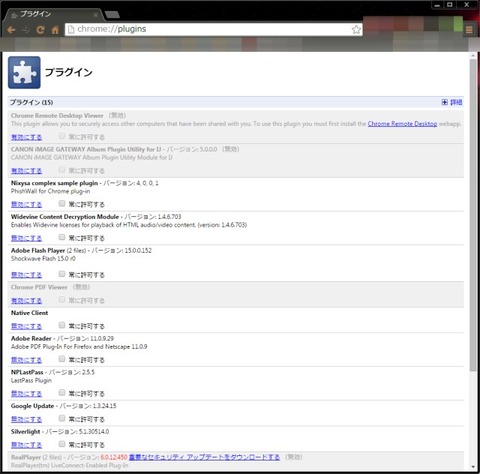Screen dimensions: 480x474
Task: Click the vertical scrollbar thumb
Action: tap(473, 215)
